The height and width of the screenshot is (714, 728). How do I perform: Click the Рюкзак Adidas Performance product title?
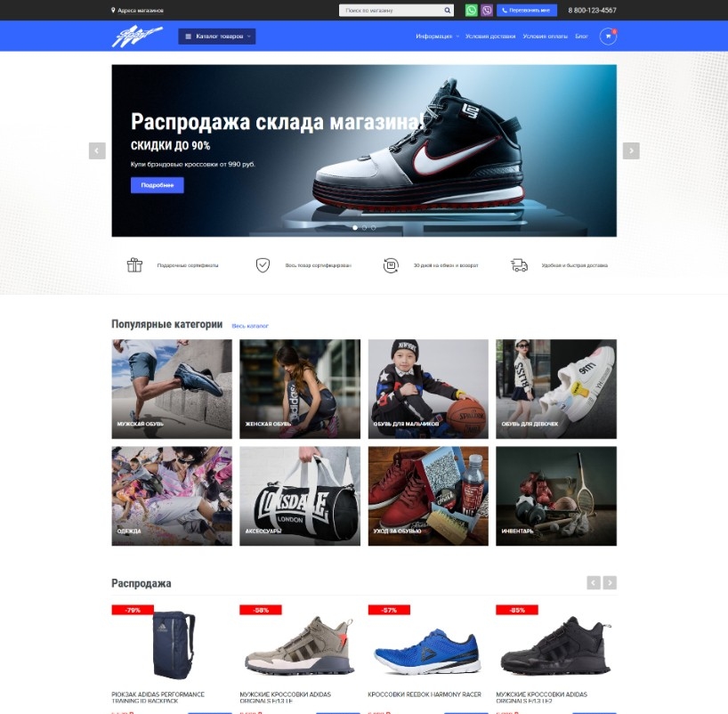[158, 697]
